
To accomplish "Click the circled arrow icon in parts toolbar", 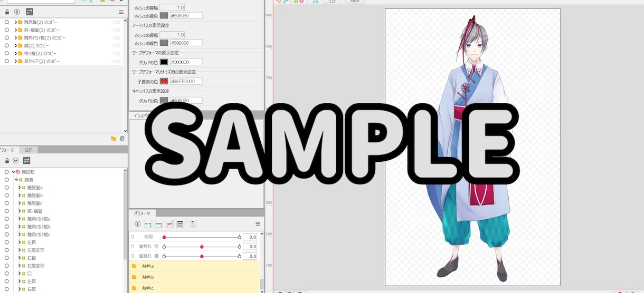I will coord(17,12).
